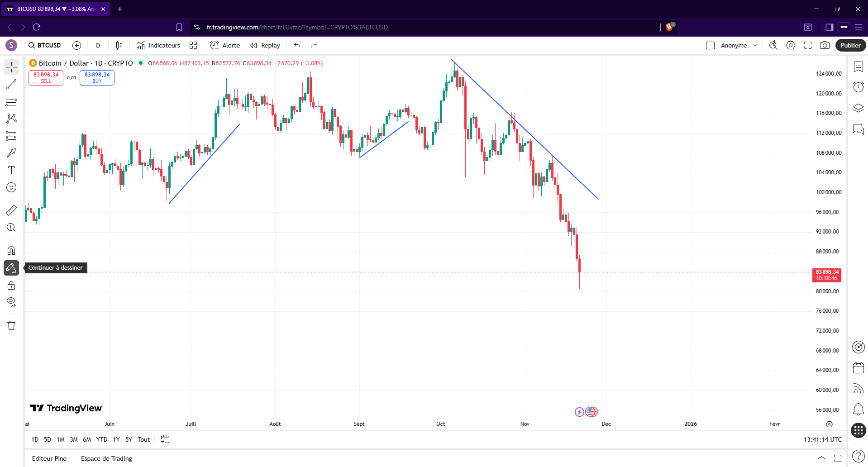The image size is (868, 467).
Task: Open the emoji drawing tool
Action: pyautogui.click(x=11, y=187)
